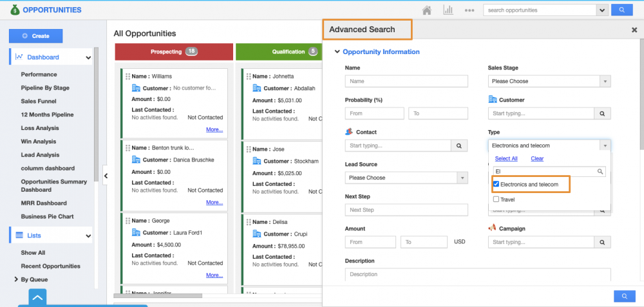The height and width of the screenshot is (307, 644).
Task: Expand the By Queue list item
Action: 16,279
